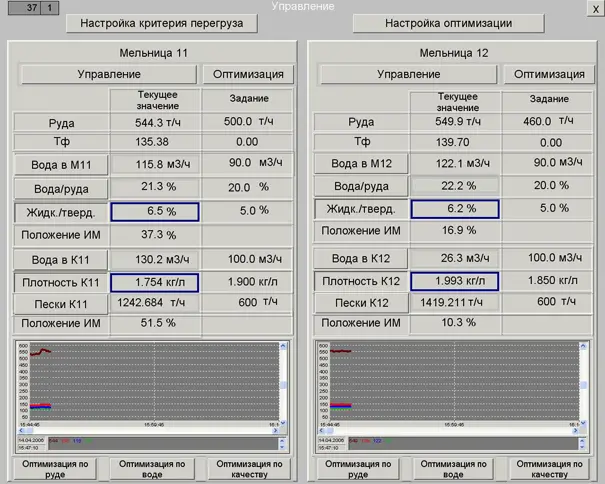The width and height of the screenshot is (605, 484).
Task: Select the Пески К12 button
Action: pyautogui.click(x=360, y=303)
